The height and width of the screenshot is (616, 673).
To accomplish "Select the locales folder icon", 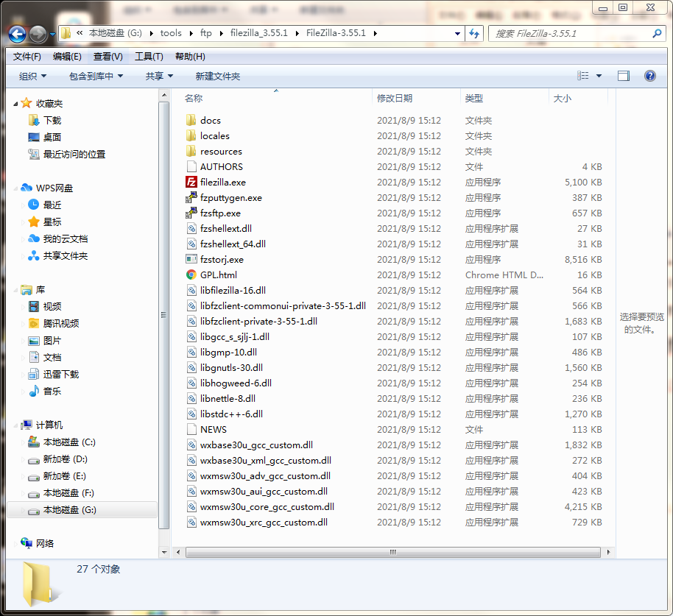I will 191,135.
